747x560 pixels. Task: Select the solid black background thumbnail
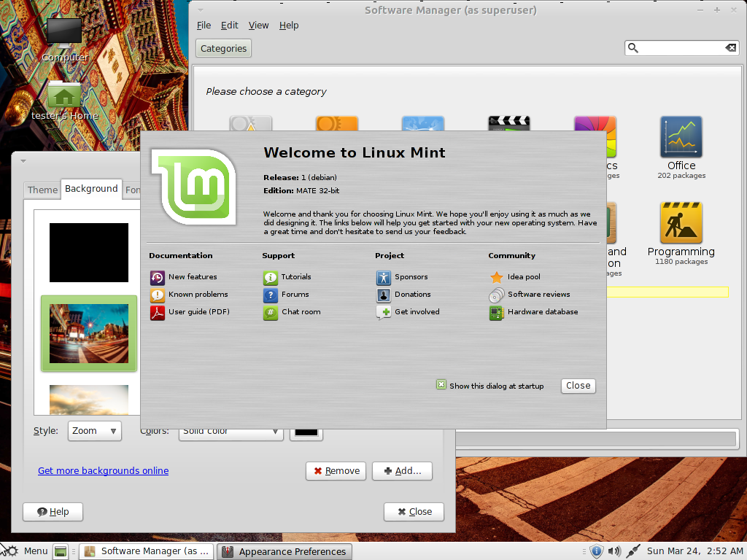tap(89, 253)
